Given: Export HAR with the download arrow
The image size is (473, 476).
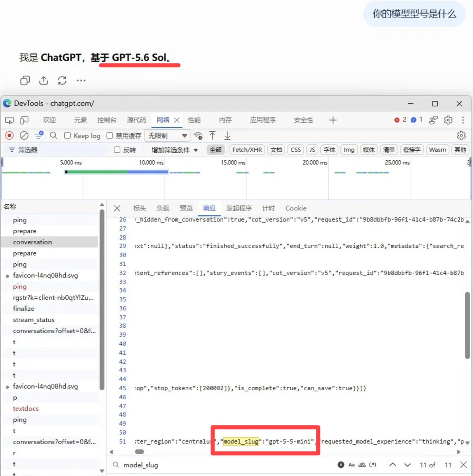Looking at the screenshot, I should pos(228,136).
